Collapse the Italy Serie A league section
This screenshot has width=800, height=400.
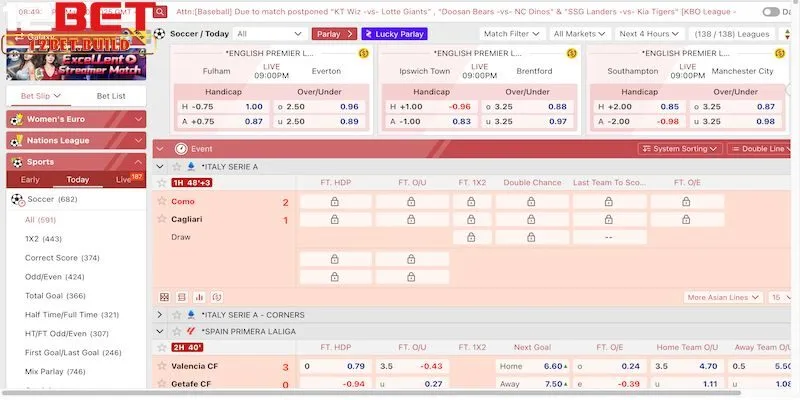pos(161,166)
